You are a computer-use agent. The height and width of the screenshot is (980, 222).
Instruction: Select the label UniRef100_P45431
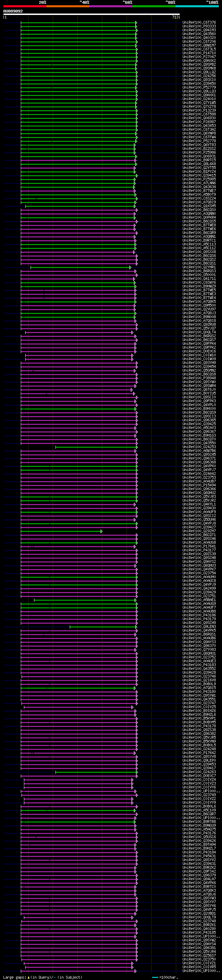199,856
